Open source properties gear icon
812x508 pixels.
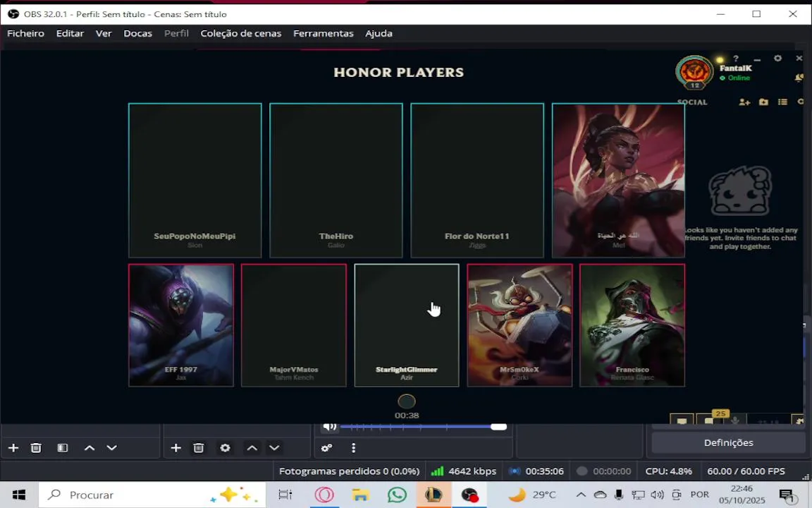(x=226, y=448)
